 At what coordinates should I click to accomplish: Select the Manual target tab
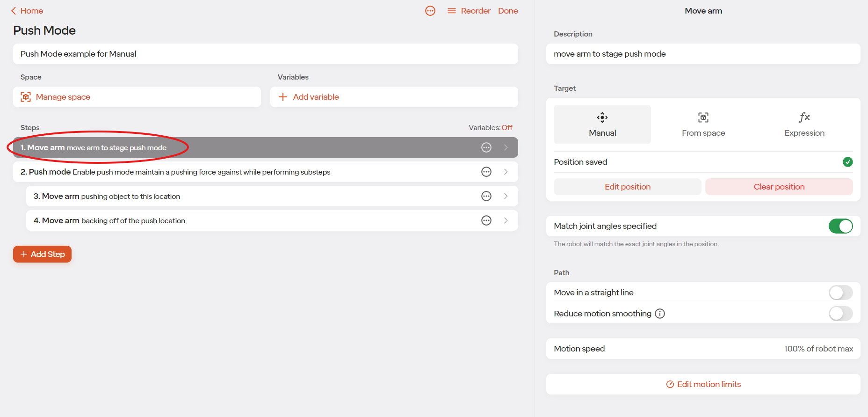[x=602, y=124]
